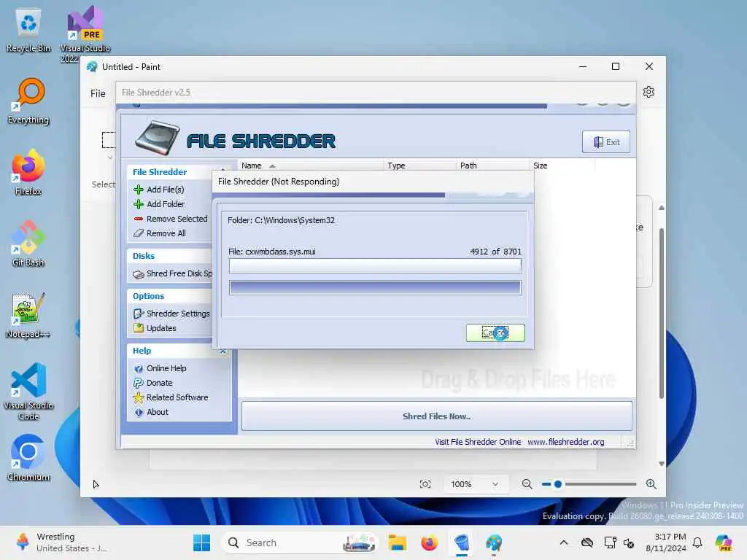Click the Add File(s) green plus icon

(139, 190)
